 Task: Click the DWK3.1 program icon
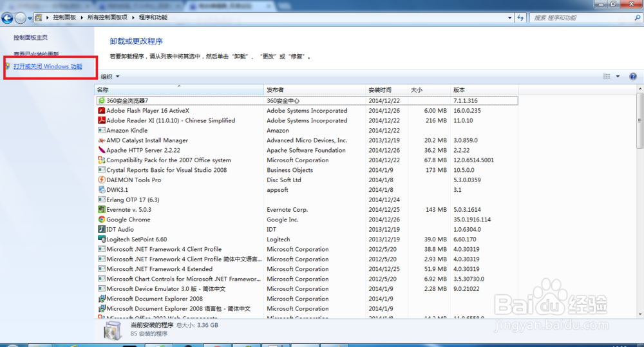coord(102,190)
